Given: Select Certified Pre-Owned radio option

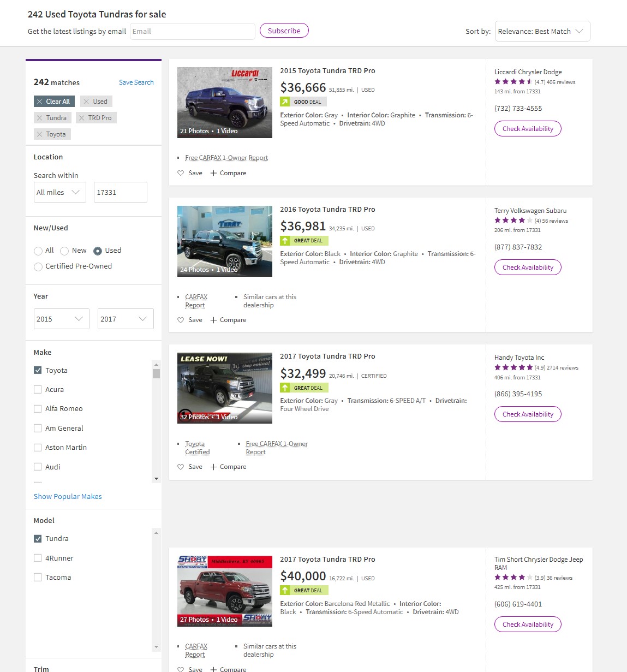Looking at the screenshot, I should click(38, 267).
